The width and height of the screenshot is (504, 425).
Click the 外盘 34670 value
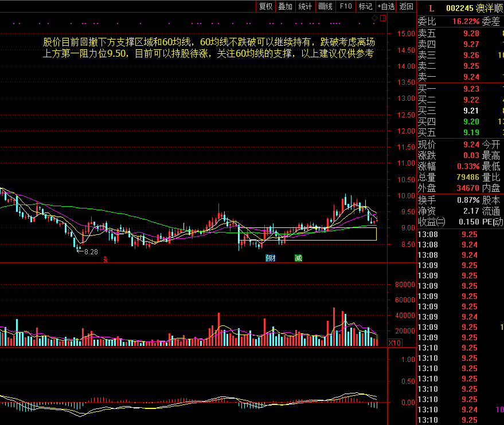point(468,188)
